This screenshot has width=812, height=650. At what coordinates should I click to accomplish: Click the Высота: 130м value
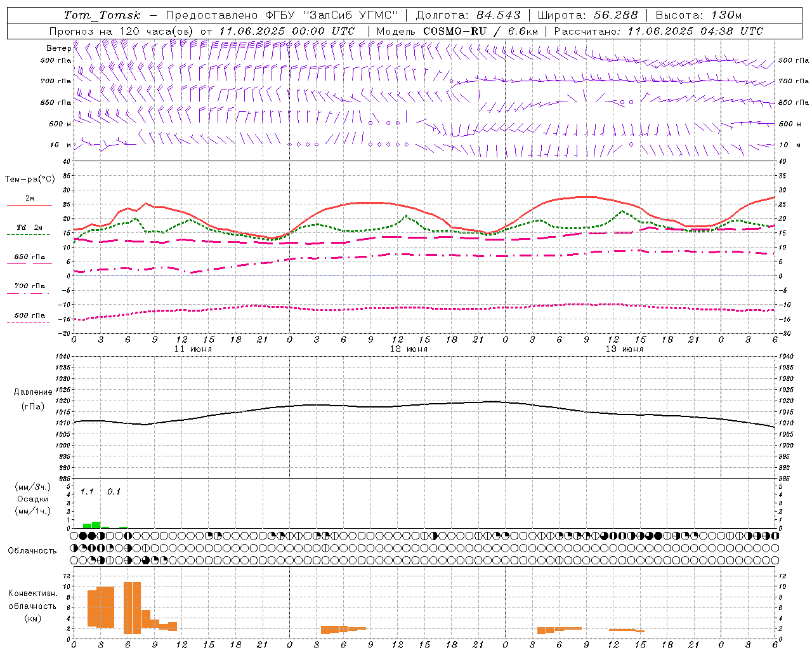(698, 15)
